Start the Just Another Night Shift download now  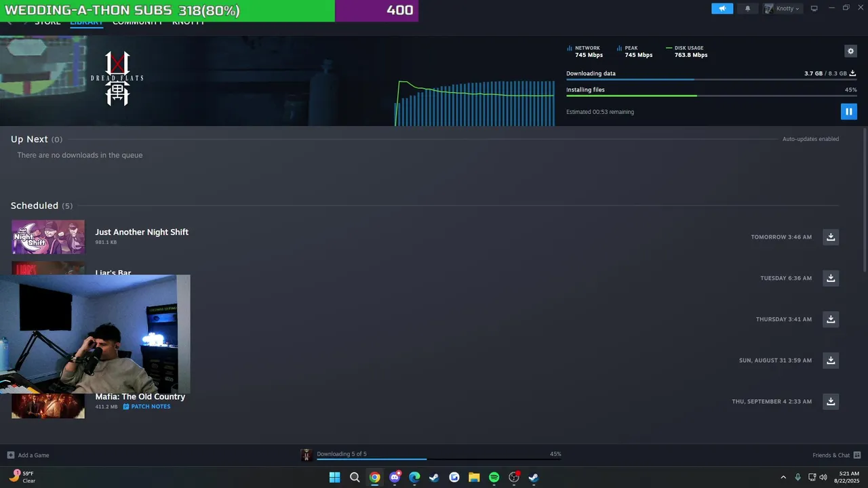(x=831, y=237)
